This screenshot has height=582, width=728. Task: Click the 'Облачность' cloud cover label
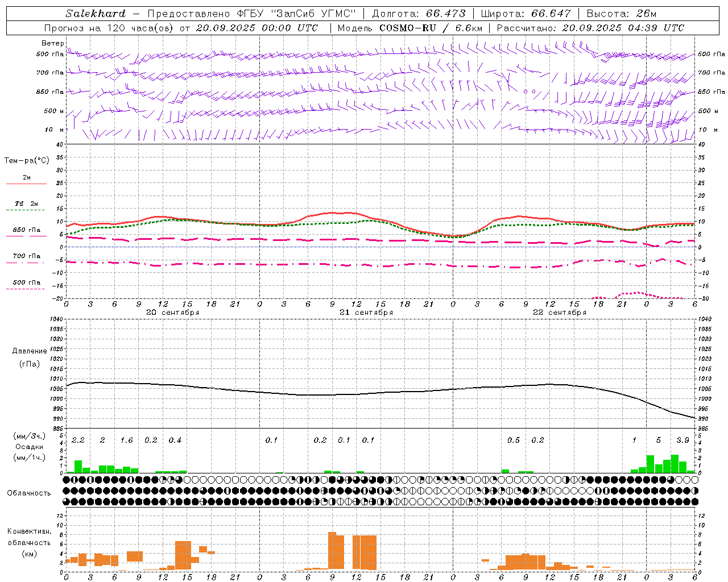tap(29, 493)
